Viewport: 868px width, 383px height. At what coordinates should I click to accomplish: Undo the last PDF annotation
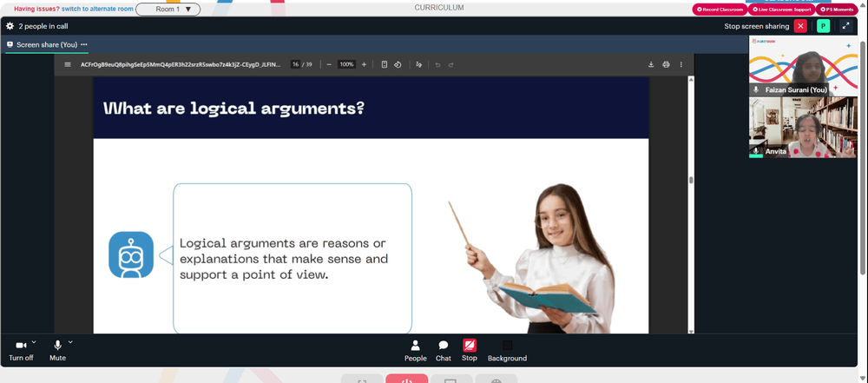[x=437, y=64]
